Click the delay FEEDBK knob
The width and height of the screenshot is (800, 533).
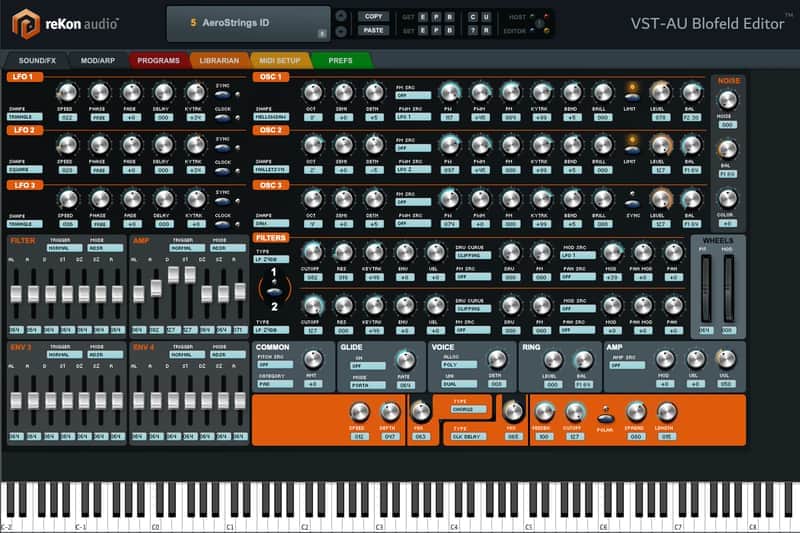(544, 412)
